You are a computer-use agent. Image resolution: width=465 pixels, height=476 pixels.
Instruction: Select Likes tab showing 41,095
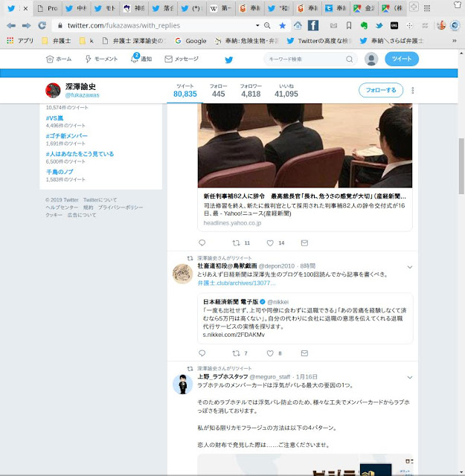286,91
